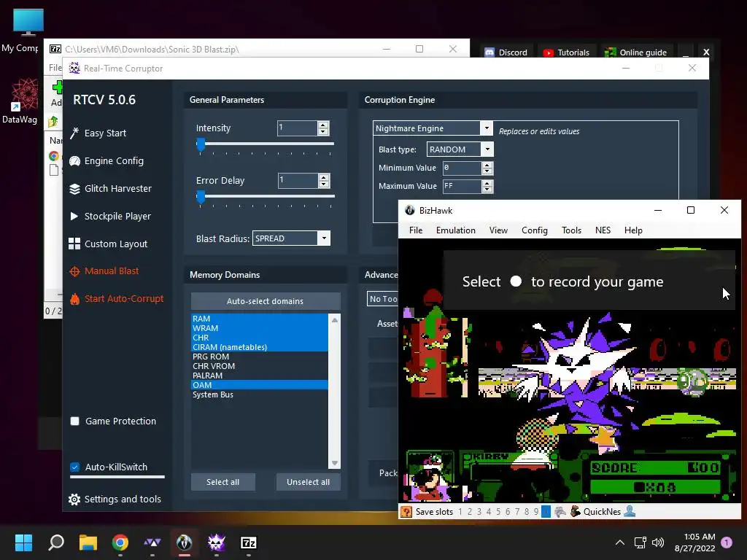Switch to BizHawk taskbar icon
Image resolution: width=747 pixels, height=560 pixels.
click(185, 542)
